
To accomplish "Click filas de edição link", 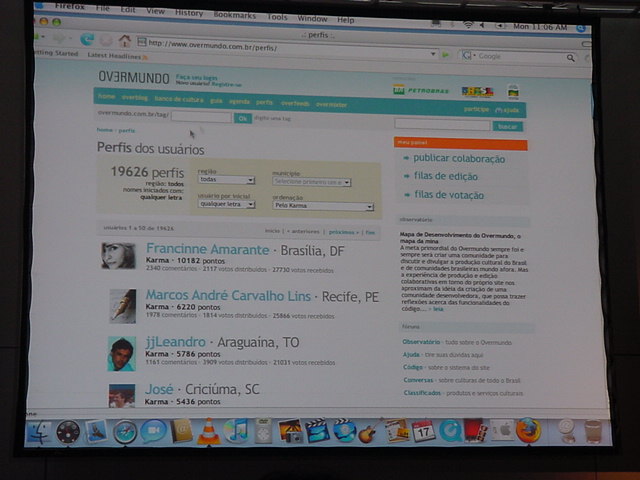I will pos(446,176).
